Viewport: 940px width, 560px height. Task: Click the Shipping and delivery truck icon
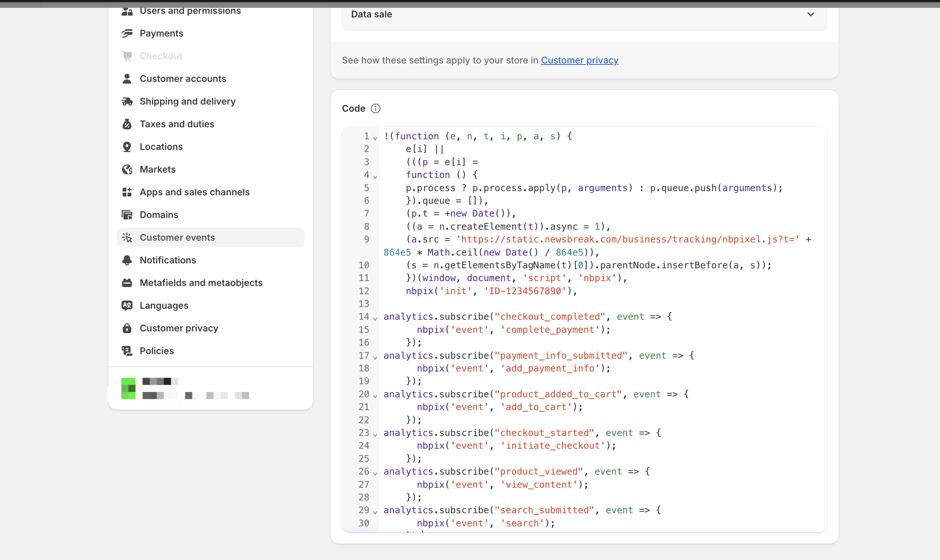(x=127, y=101)
